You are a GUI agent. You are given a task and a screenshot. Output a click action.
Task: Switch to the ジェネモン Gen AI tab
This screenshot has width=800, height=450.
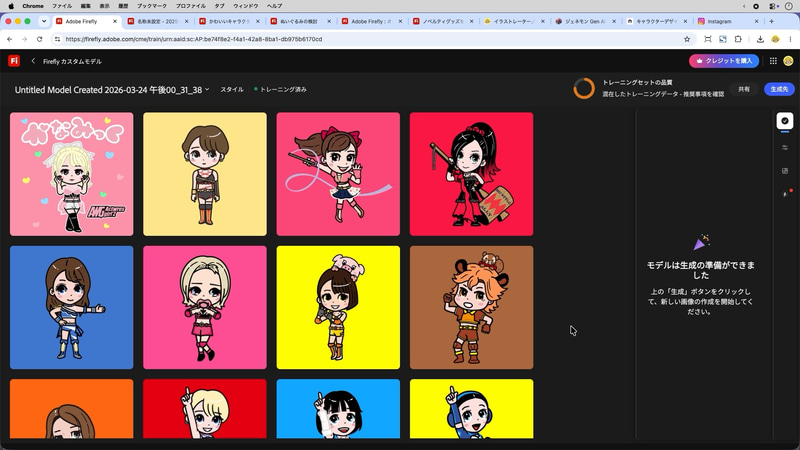coord(585,21)
